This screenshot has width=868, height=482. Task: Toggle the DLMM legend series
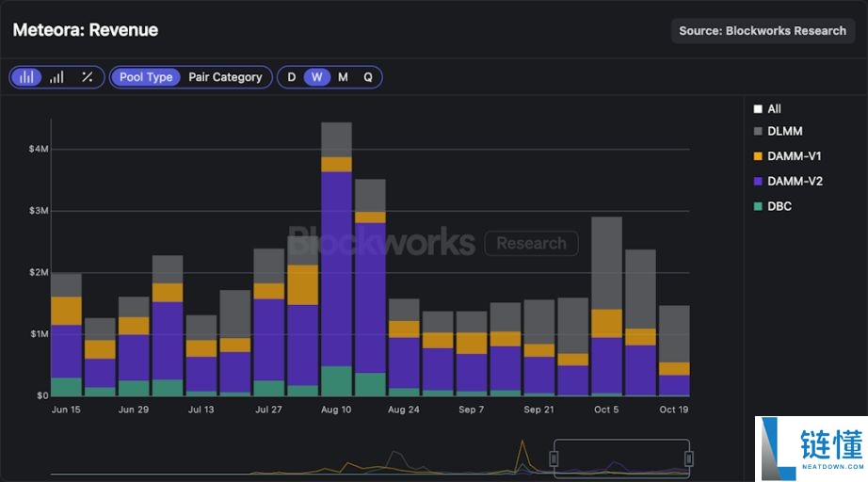[x=778, y=131]
